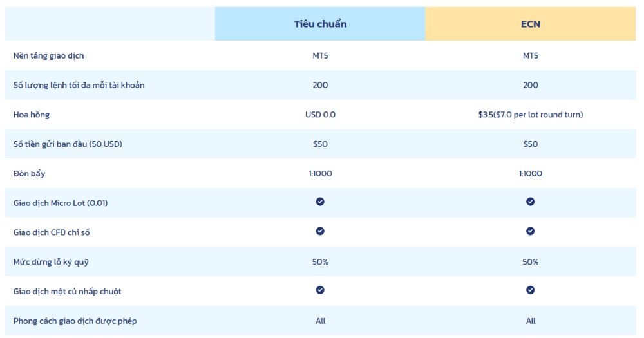Click the "Hoa hồng" row label
Viewport: 644px width, 338px height.
tap(32, 115)
